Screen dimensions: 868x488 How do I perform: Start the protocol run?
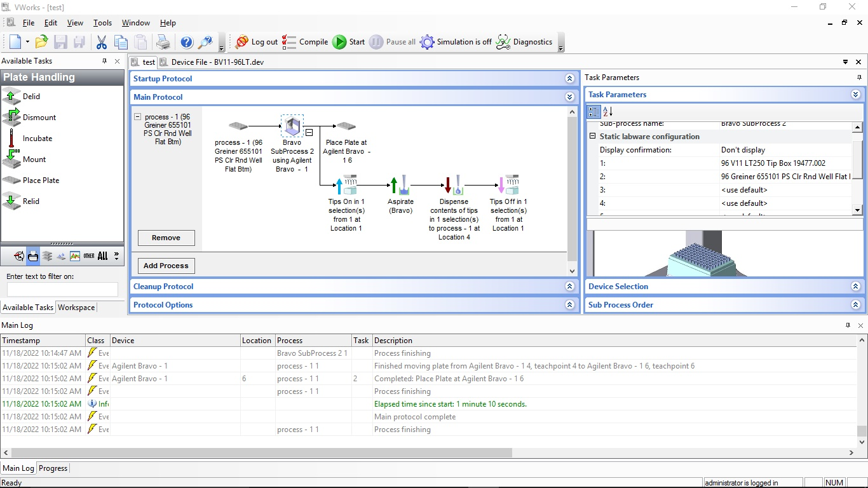click(x=349, y=42)
